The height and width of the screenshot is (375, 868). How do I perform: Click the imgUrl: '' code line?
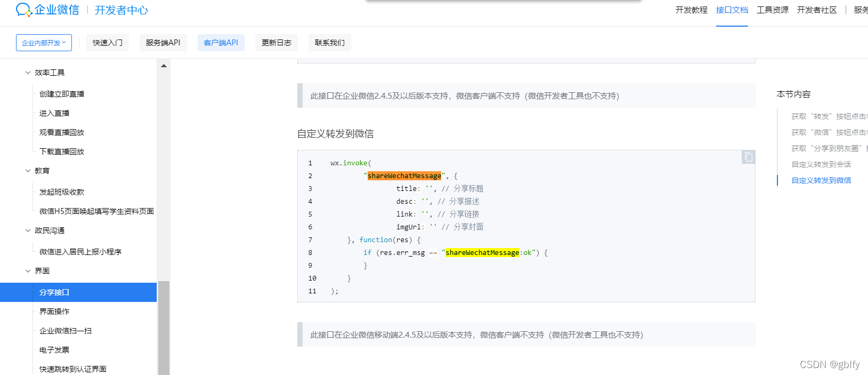440,227
